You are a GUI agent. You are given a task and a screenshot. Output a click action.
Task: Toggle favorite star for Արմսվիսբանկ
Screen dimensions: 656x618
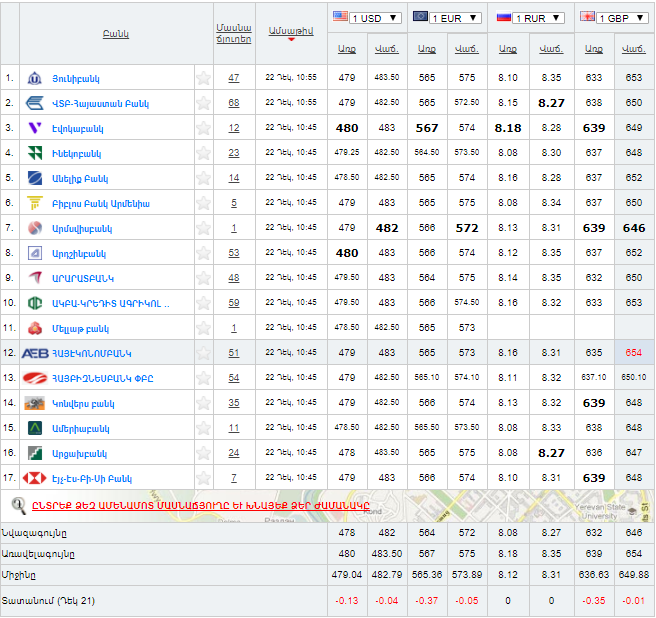point(203,228)
